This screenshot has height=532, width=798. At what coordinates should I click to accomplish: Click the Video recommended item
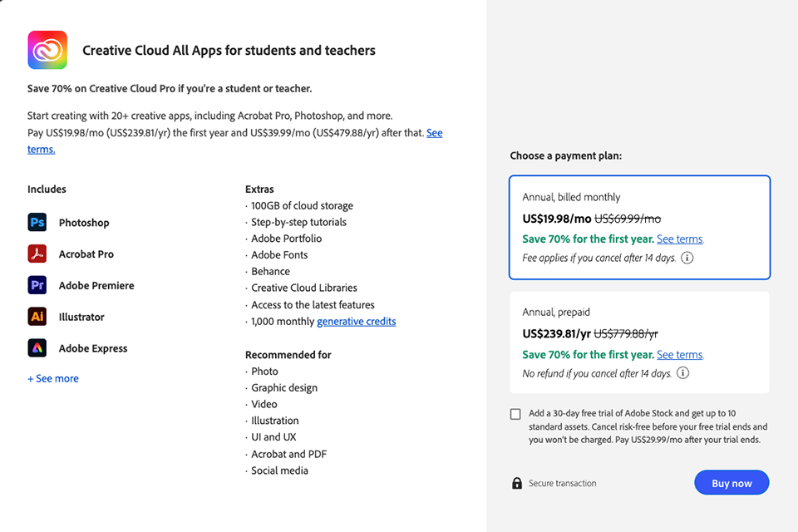[x=264, y=404]
